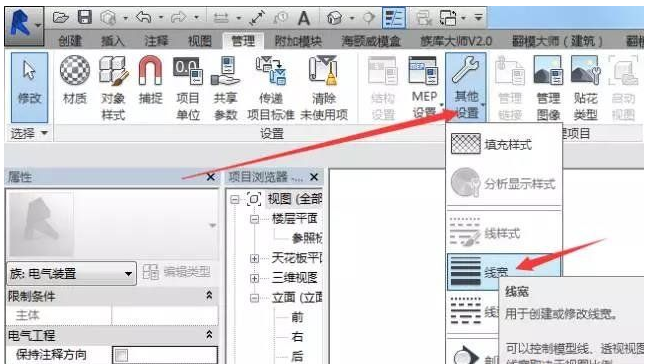Image resolution: width=647 pixels, height=364 pixels.
Task: Click the Open folder quick-access icon
Action: click(61, 17)
